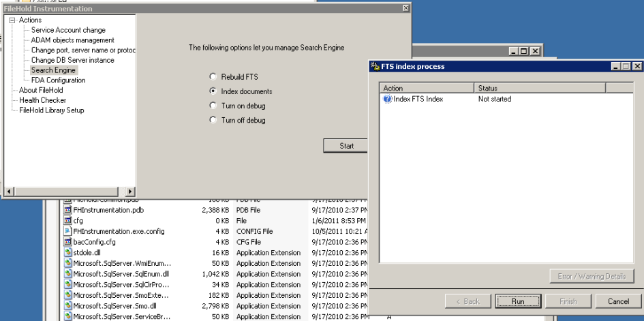This screenshot has width=644, height=321.
Task: Select Search Engine tree item
Action: tap(53, 70)
